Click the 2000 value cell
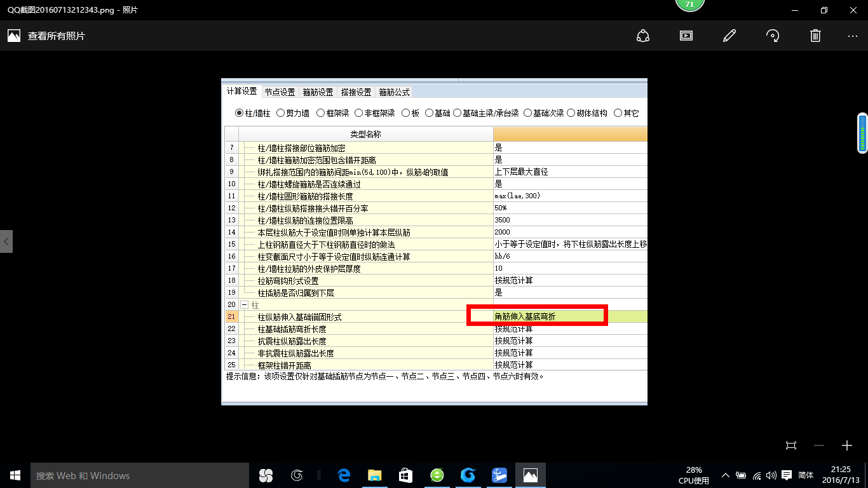 click(570, 232)
